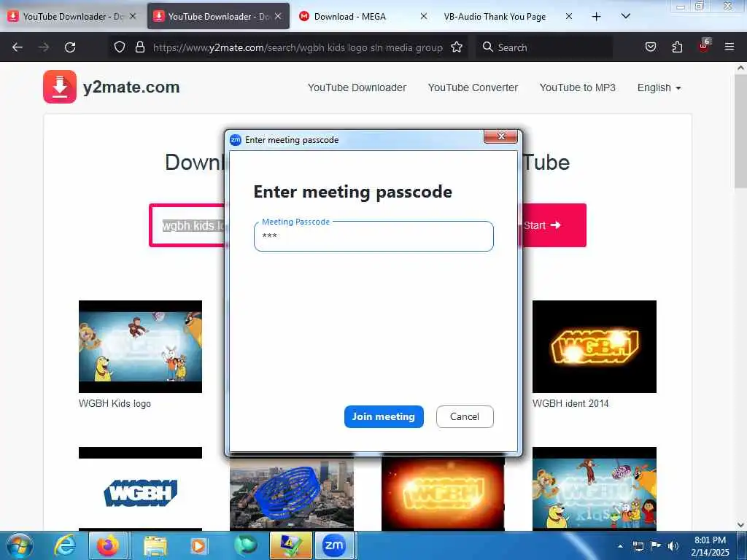The width and height of the screenshot is (747, 560).
Task: Click Join meeting in passcode dialog
Action: tap(384, 416)
